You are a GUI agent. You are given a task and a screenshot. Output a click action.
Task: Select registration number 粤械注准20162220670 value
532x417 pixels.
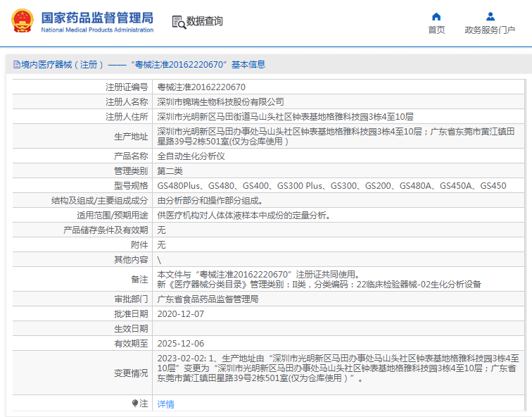tap(201, 87)
